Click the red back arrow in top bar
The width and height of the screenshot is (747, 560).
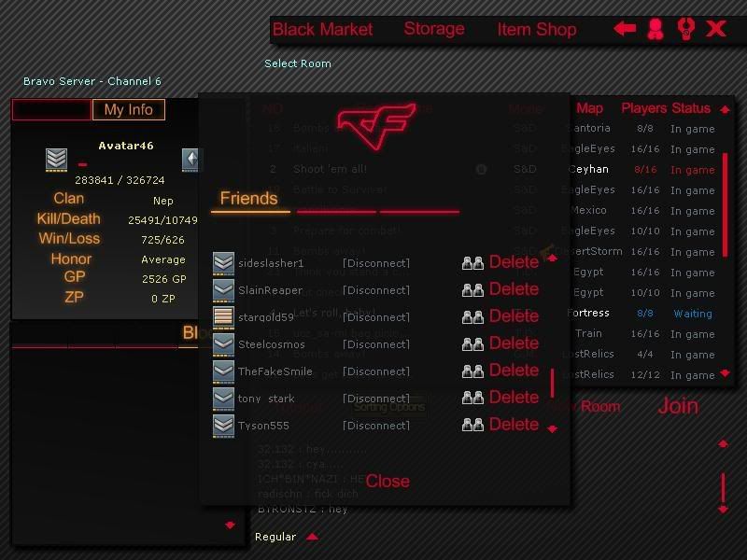pyautogui.click(x=624, y=29)
